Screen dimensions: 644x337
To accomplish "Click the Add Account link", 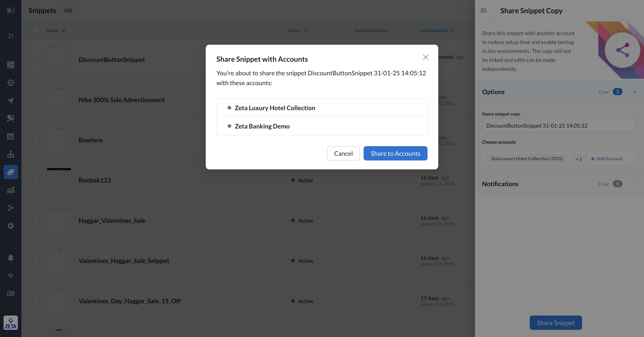I will click(x=607, y=159).
